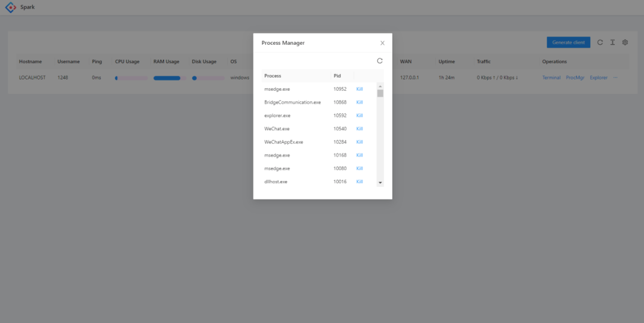Click the Generate client button
The image size is (644, 323).
(x=568, y=42)
